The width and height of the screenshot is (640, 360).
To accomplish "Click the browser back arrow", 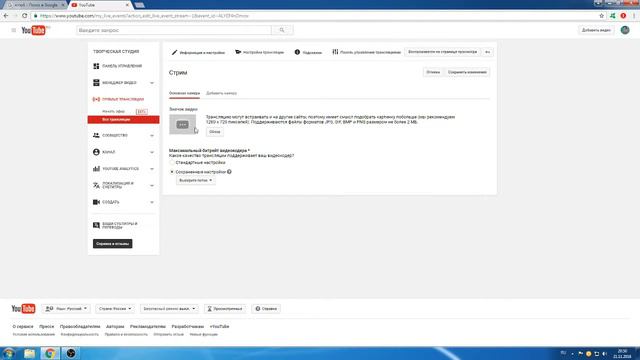I will pyautogui.click(x=6, y=16).
